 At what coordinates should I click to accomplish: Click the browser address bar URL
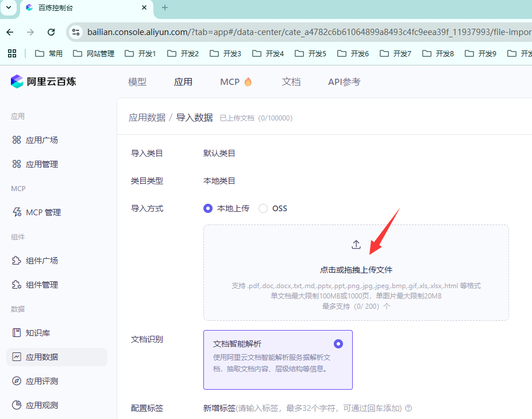point(310,32)
